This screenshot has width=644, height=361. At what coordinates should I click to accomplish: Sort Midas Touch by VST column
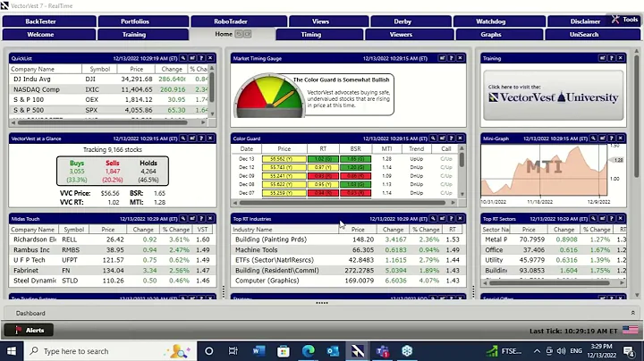tap(202, 230)
